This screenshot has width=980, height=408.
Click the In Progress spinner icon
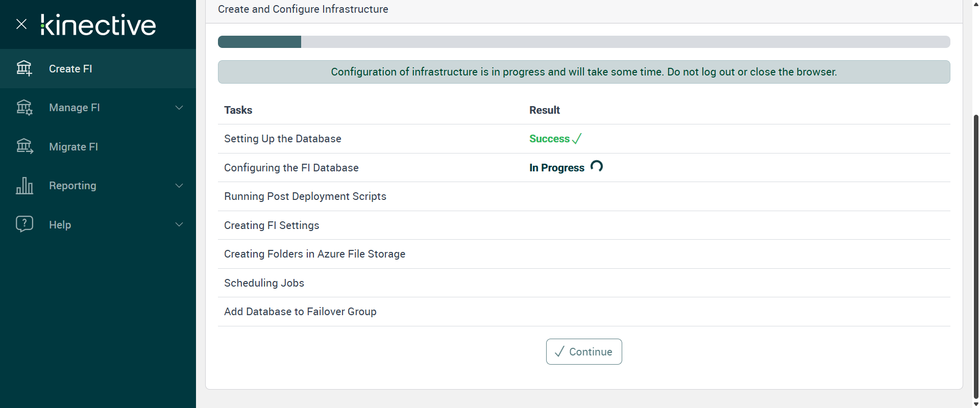[x=596, y=166]
